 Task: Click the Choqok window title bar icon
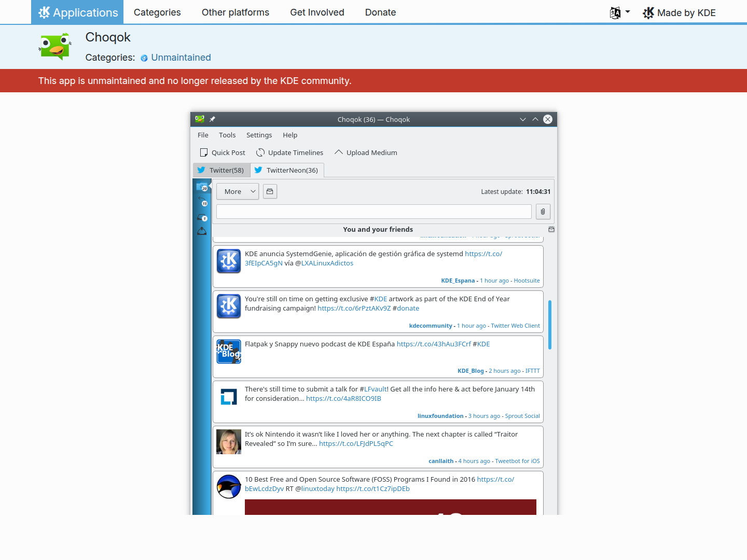click(200, 119)
